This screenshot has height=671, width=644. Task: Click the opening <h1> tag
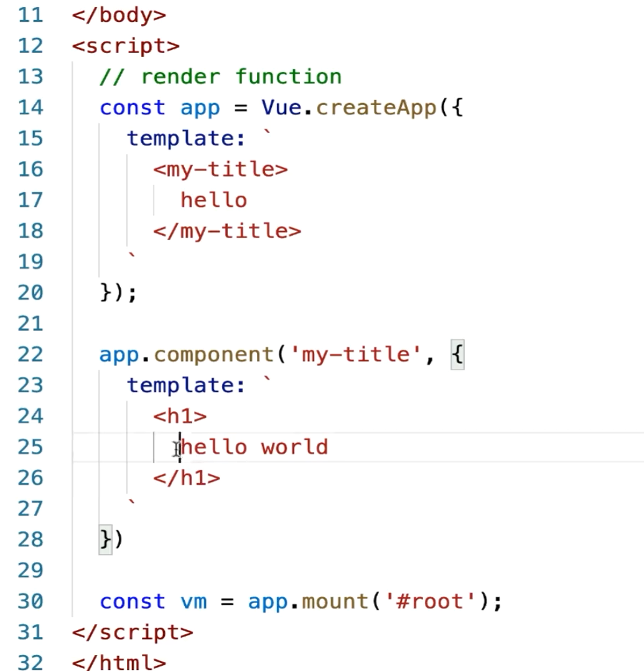pyautogui.click(x=180, y=416)
